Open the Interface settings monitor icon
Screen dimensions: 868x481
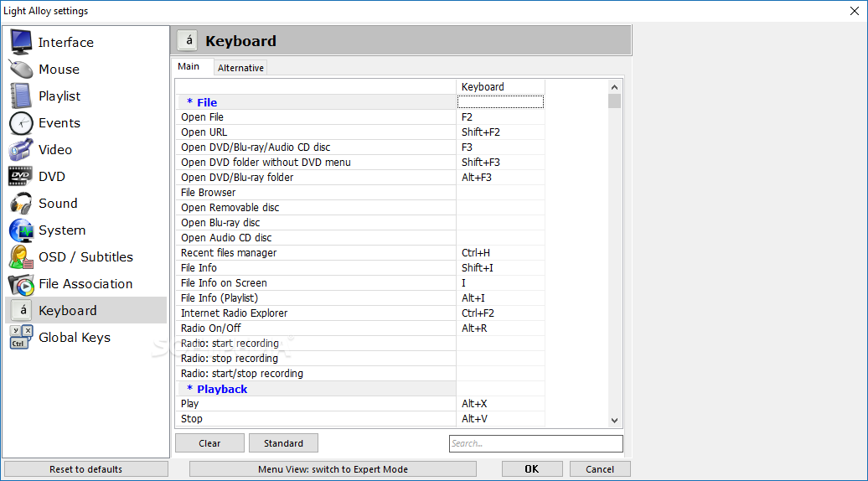click(x=21, y=42)
